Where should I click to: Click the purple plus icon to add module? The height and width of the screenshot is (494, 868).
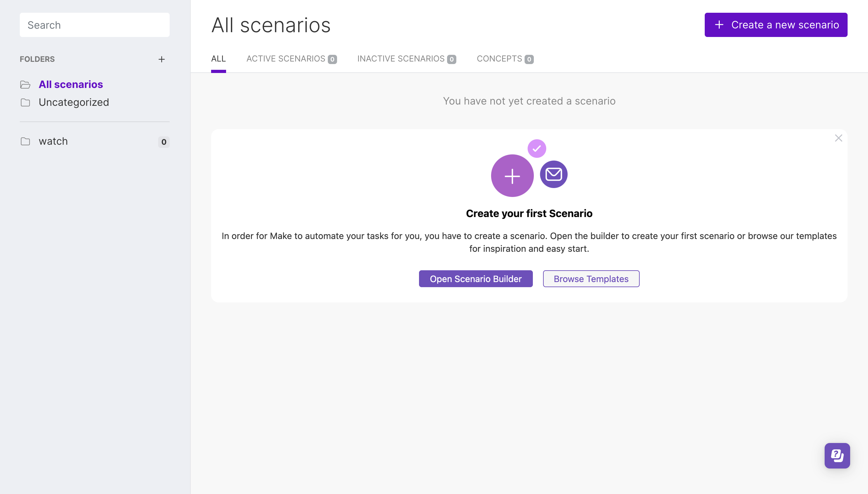512,176
